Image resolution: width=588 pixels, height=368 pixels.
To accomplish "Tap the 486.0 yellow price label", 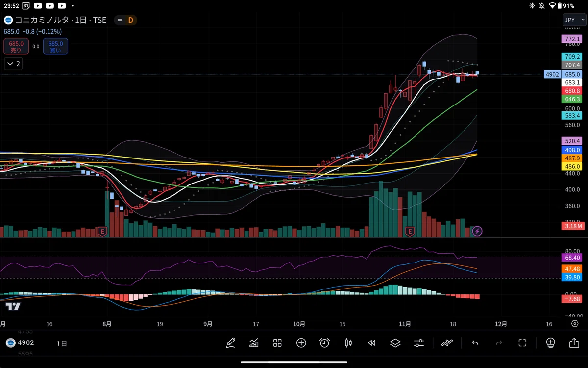I will 572,167.
